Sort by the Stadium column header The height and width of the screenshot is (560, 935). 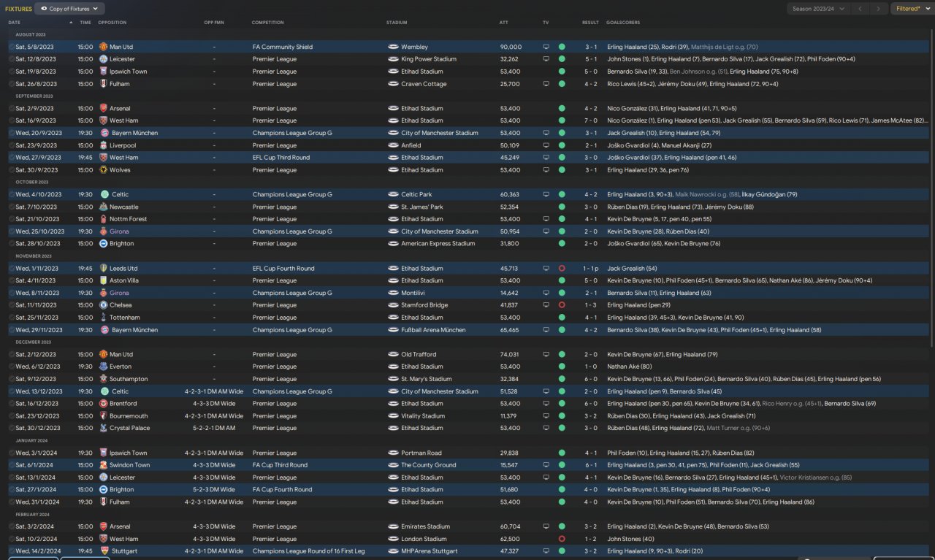397,23
